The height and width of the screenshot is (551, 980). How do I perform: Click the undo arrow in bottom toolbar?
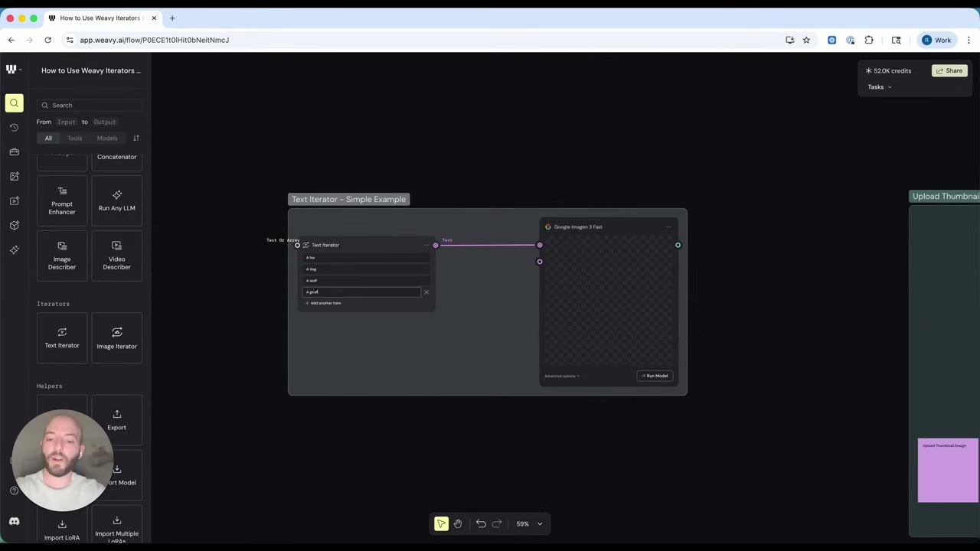click(x=481, y=523)
